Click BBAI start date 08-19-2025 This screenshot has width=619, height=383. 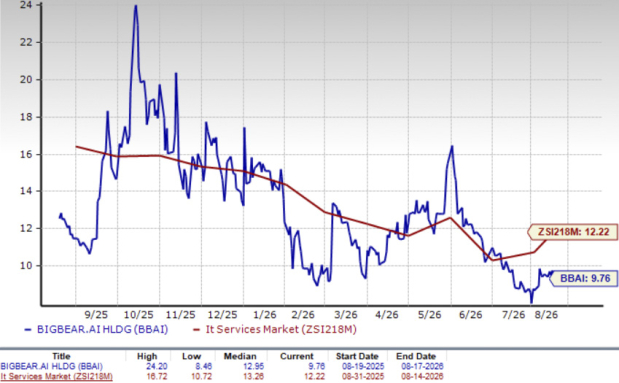click(363, 366)
